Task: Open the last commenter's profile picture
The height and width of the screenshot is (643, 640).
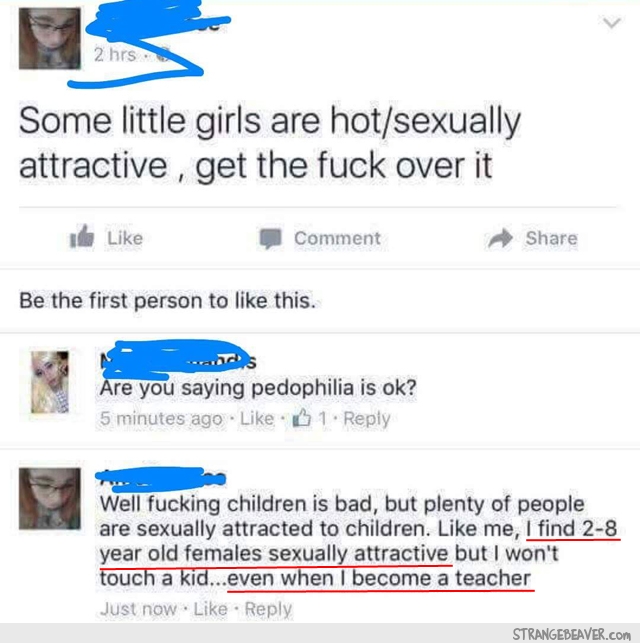Action: (x=50, y=499)
